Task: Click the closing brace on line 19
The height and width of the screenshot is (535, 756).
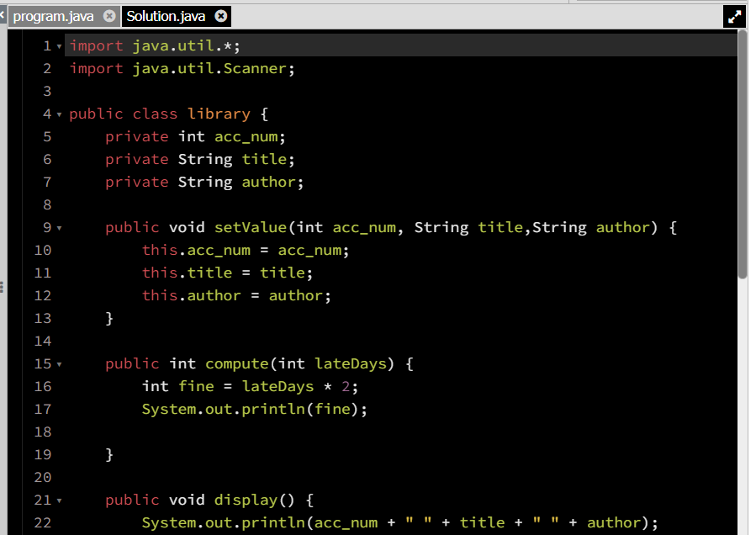Action: point(109,455)
